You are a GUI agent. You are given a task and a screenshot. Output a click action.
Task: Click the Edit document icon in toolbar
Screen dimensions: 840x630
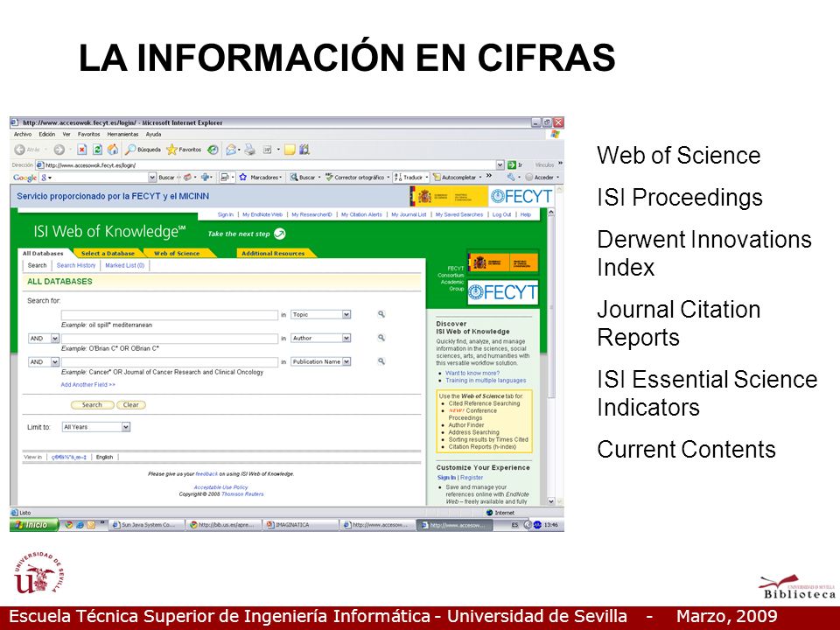point(268,150)
